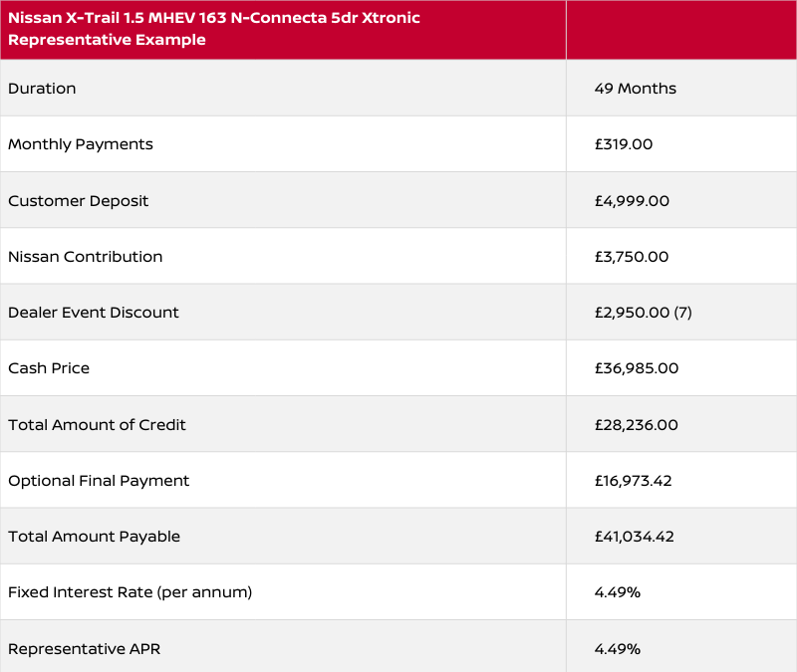Select the Total Amount of Credit label
Image resolution: width=797 pixels, height=672 pixels.
click(97, 425)
